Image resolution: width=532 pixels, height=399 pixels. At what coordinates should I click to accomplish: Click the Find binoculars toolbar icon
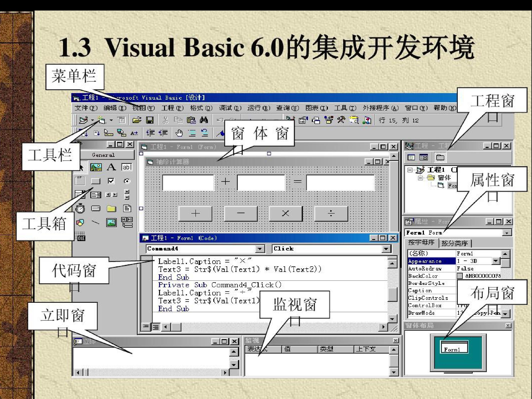(x=204, y=120)
